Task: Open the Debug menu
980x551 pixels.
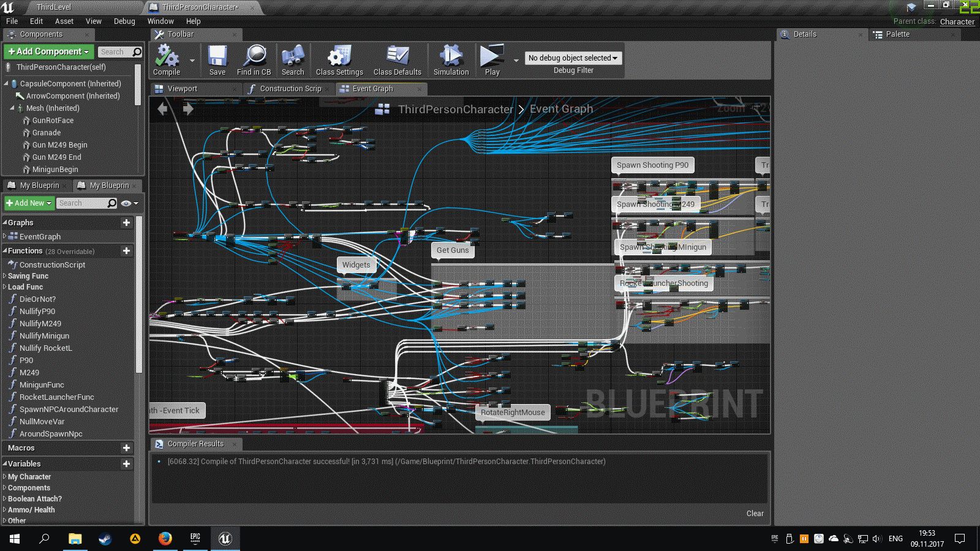Action: pos(124,21)
